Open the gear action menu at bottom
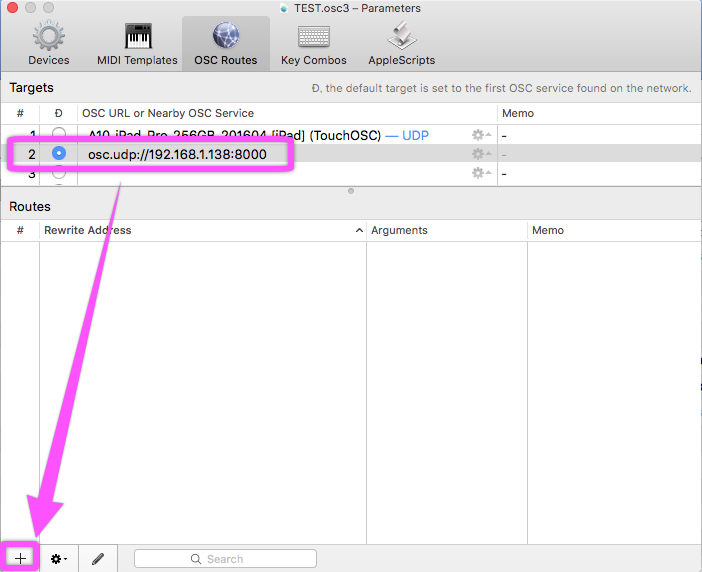The image size is (702, 572). coord(59,558)
